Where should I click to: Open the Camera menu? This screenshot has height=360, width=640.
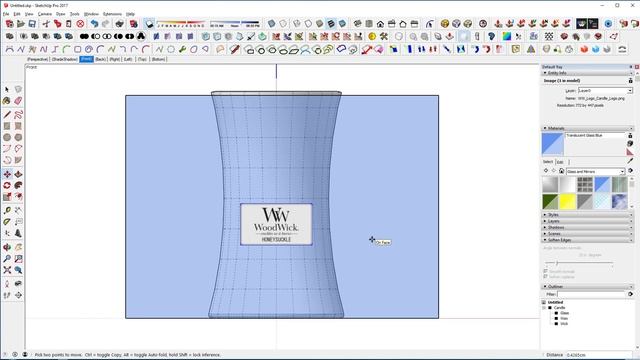[44, 14]
